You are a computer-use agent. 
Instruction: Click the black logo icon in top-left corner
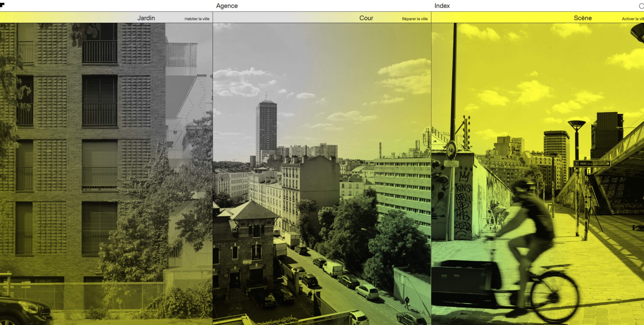(2, 5)
